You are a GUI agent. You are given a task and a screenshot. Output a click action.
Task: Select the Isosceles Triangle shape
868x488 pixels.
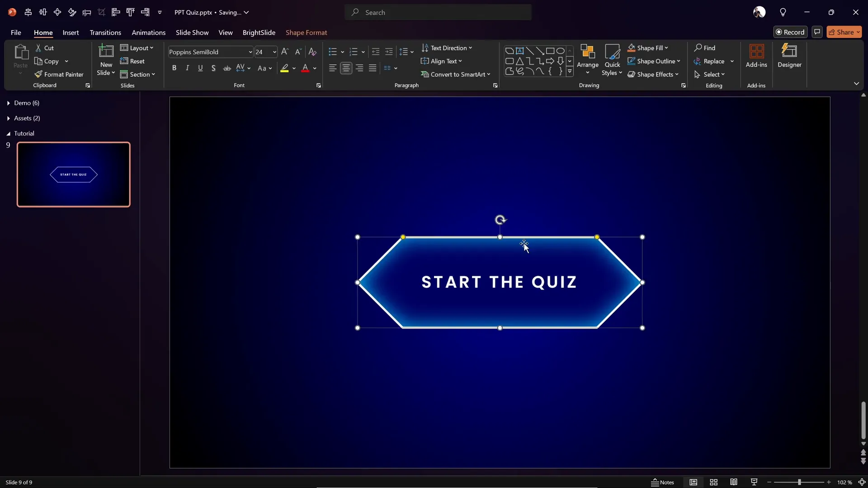tap(519, 61)
